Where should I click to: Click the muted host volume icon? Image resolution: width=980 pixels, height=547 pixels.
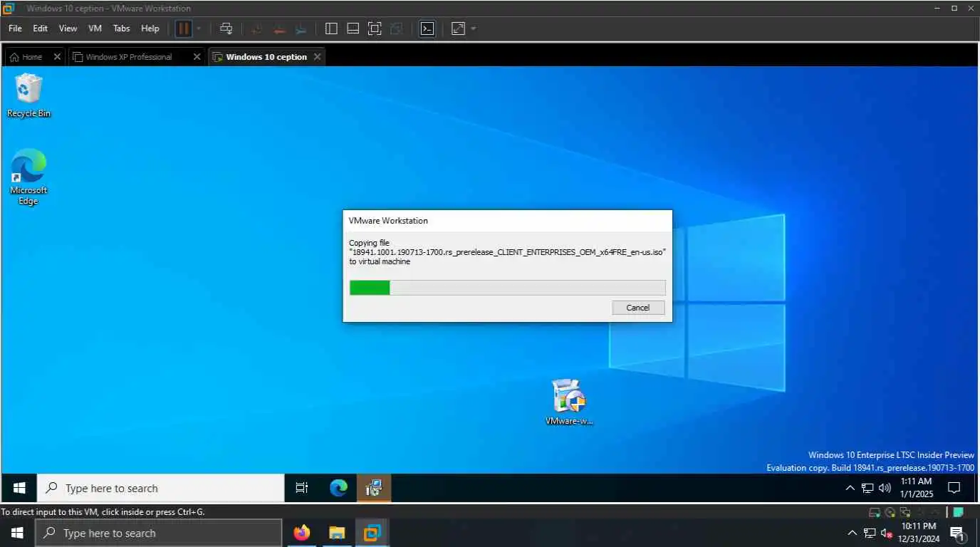[x=887, y=533]
